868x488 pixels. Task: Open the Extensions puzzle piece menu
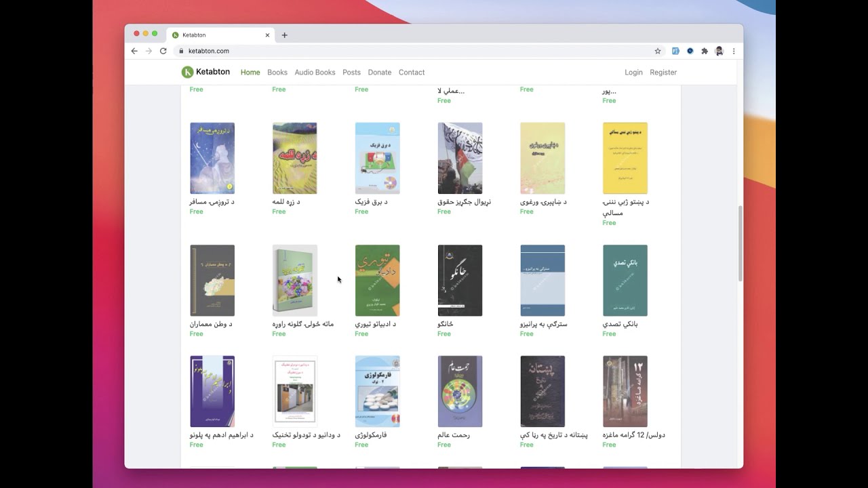tap(705, 51)
